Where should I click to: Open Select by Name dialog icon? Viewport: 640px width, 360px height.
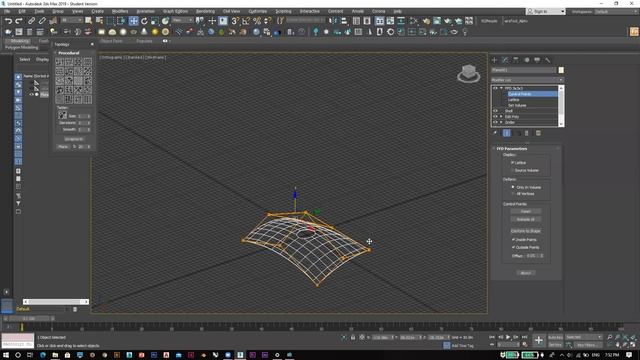click(x=99, y=21)
